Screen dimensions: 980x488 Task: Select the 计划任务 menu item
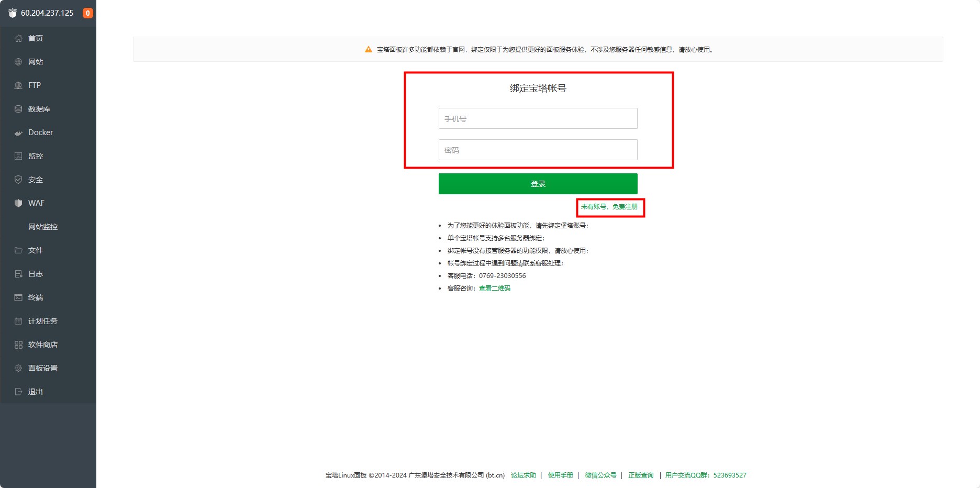pyautogui.click(x=48, y=321)
